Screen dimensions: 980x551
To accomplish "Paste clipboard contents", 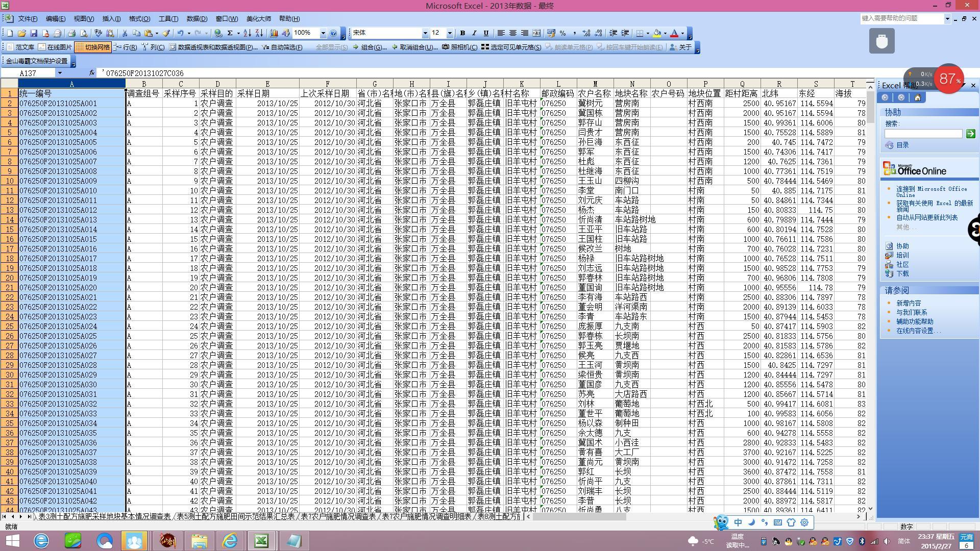I will (x=149, y=33).
